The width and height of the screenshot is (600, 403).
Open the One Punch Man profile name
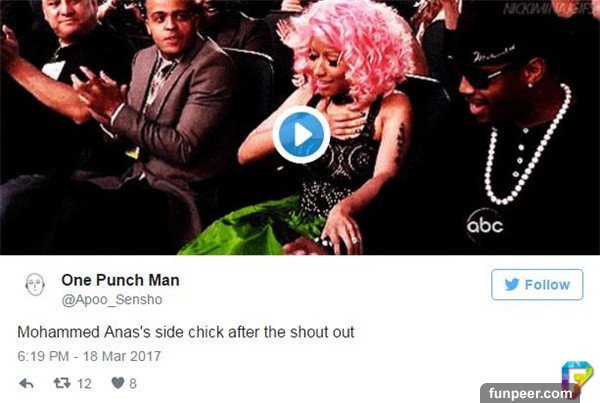pos(120,280)
